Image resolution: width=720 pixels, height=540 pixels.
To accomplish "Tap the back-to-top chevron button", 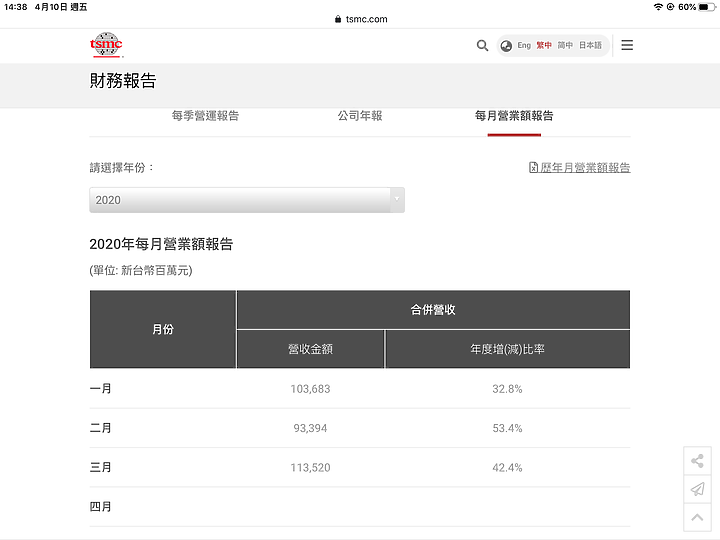I will tap(697, 518).
